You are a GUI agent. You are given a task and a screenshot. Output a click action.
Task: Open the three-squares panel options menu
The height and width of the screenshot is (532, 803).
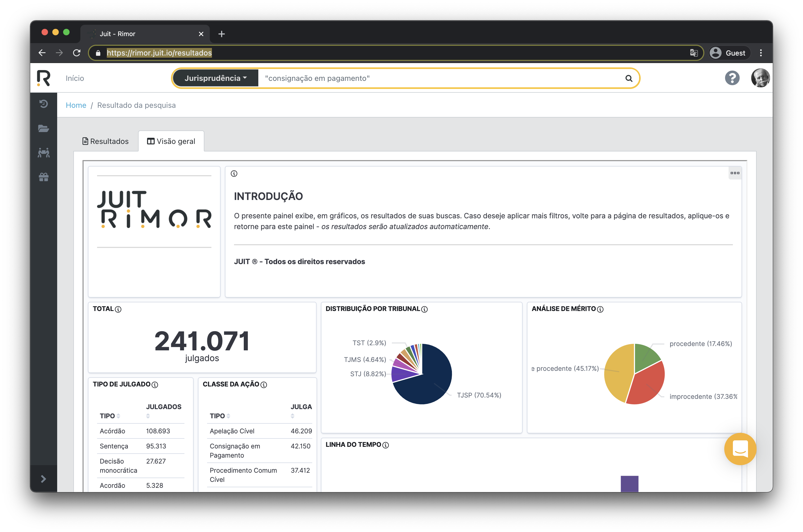(735, 173)
